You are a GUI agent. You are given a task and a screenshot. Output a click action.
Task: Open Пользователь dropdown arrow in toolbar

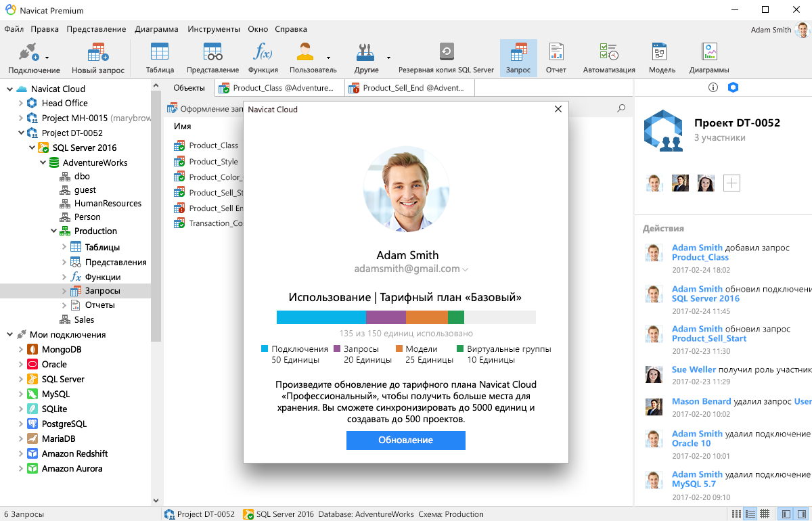point(329,58)
